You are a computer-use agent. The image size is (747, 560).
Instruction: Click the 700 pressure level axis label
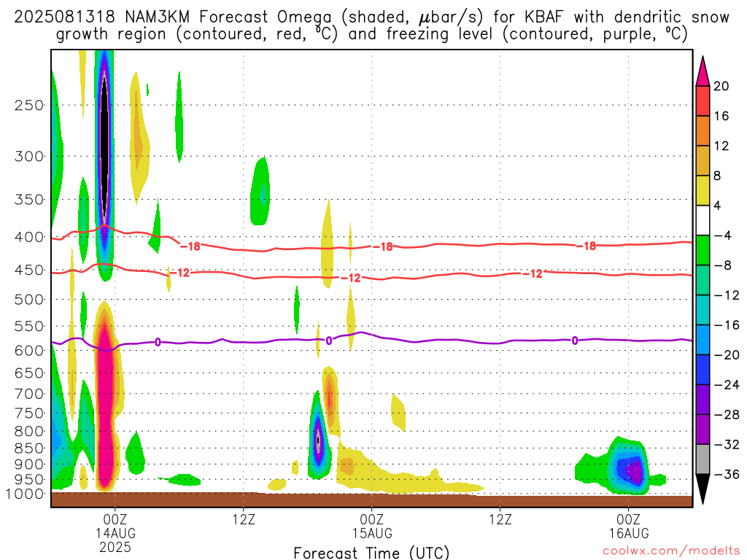coord(29,394)
